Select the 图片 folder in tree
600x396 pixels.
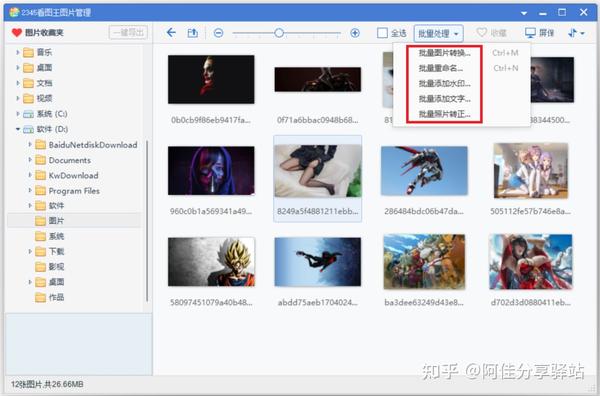[73, 221]
